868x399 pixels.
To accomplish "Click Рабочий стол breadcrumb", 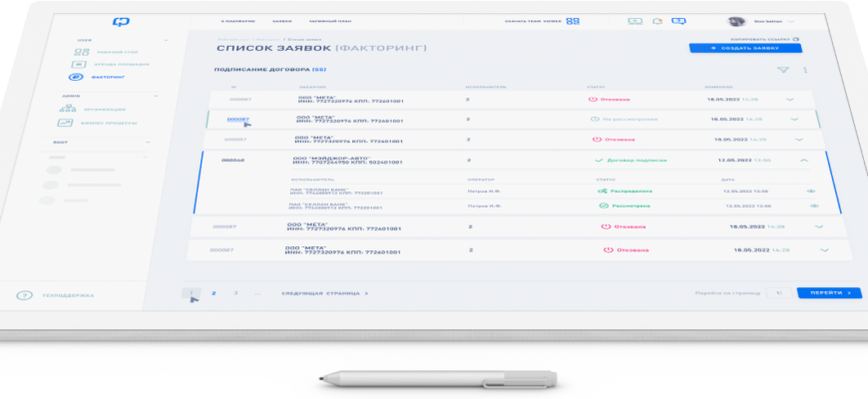I will [233, 39].
